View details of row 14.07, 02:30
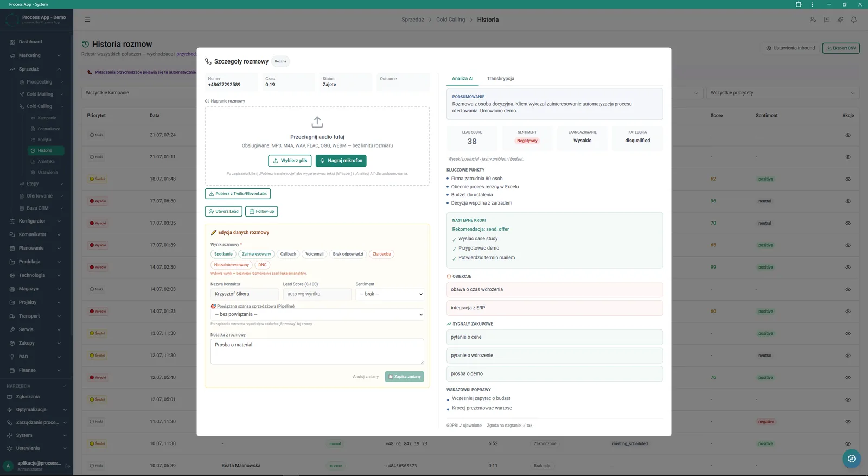 [x=848, y=267]
